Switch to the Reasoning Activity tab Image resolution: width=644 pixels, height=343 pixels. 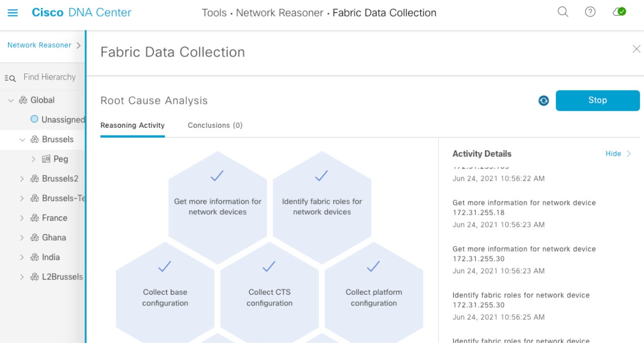click(x=132, y=125)
